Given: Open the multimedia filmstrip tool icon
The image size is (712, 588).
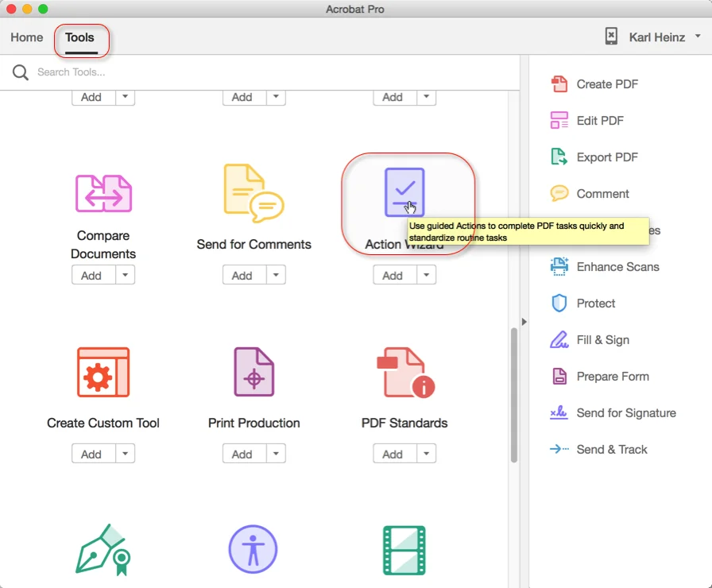Looking at the screenshot, I should pyautogui.click(x=404, y=548).
